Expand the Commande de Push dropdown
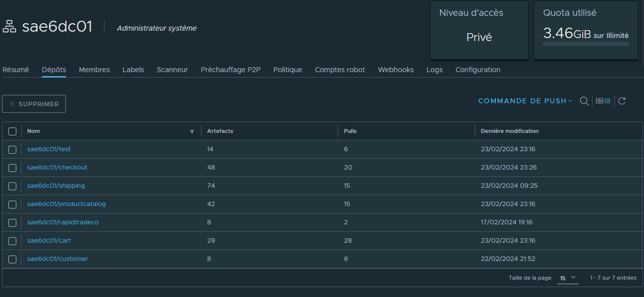 [x=525, y=101]
